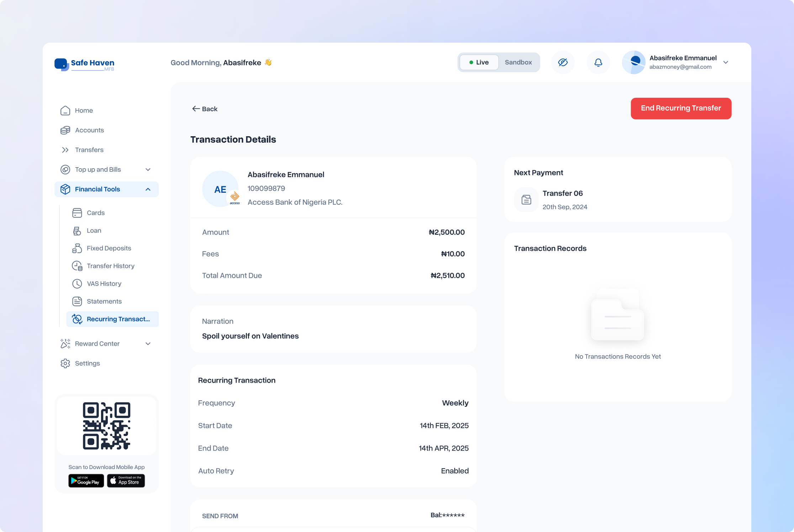Screen dimensions: 794x532
Task: Switch the environment to Sandbox
Action: [518, 62]
